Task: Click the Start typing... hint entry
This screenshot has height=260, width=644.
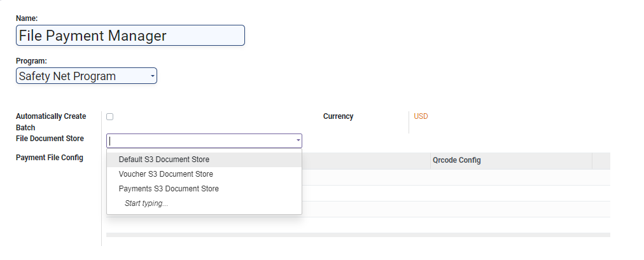Action: (146, 203)
